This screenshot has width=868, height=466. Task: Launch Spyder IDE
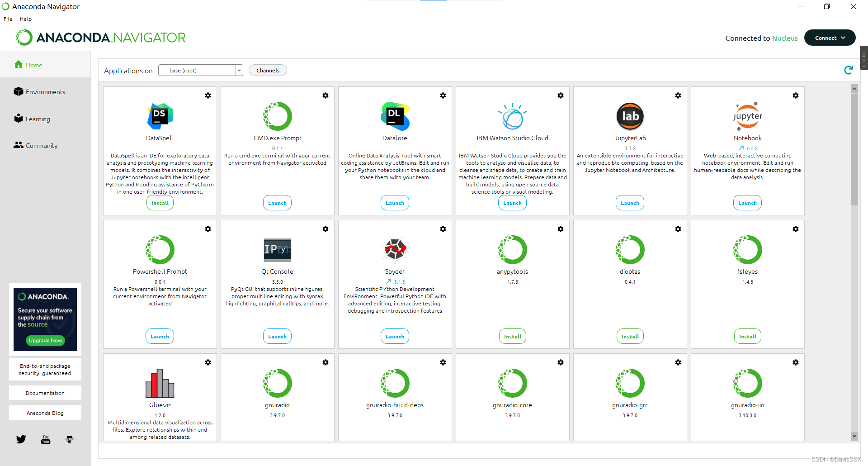[395, 337]
